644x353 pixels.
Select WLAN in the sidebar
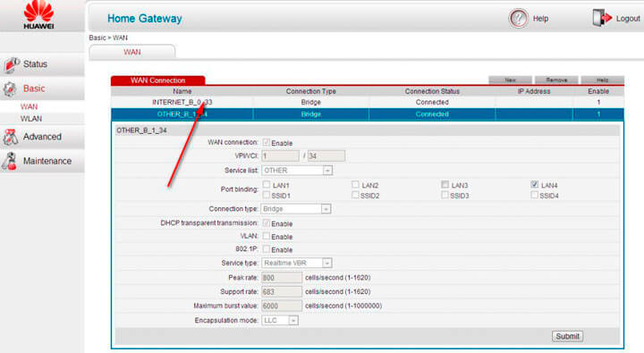tap(31, 119)
